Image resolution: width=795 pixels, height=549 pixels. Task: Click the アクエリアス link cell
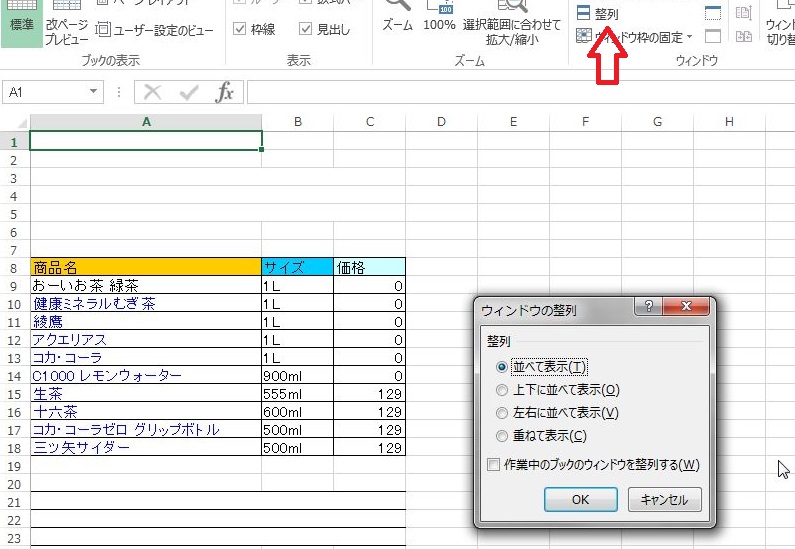click(146, 339)
